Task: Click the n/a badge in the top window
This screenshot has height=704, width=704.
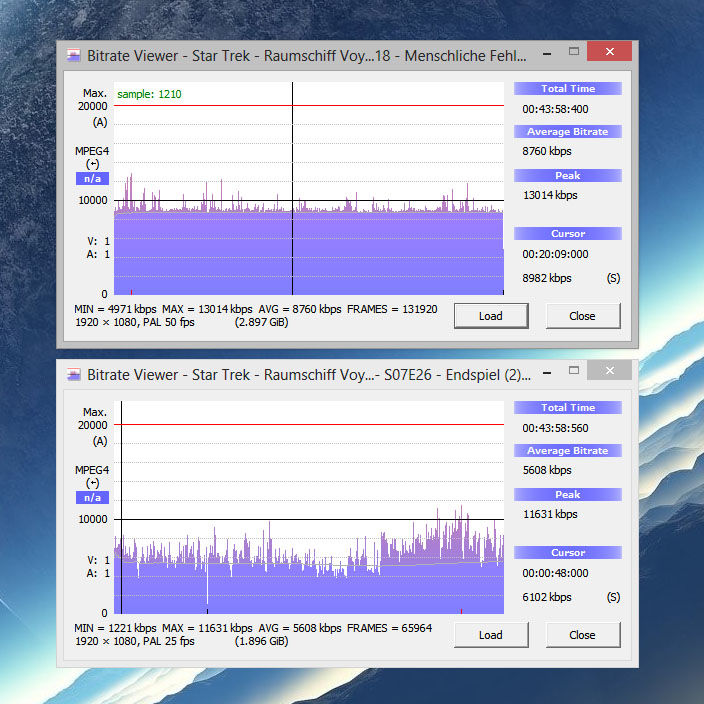Action: [x=93, y=179]
